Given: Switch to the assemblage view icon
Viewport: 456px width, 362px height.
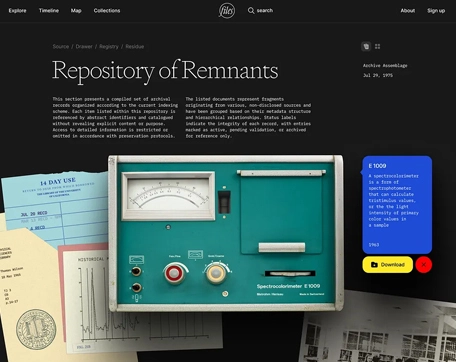Looking at the screenshot, I should [366, 46].
